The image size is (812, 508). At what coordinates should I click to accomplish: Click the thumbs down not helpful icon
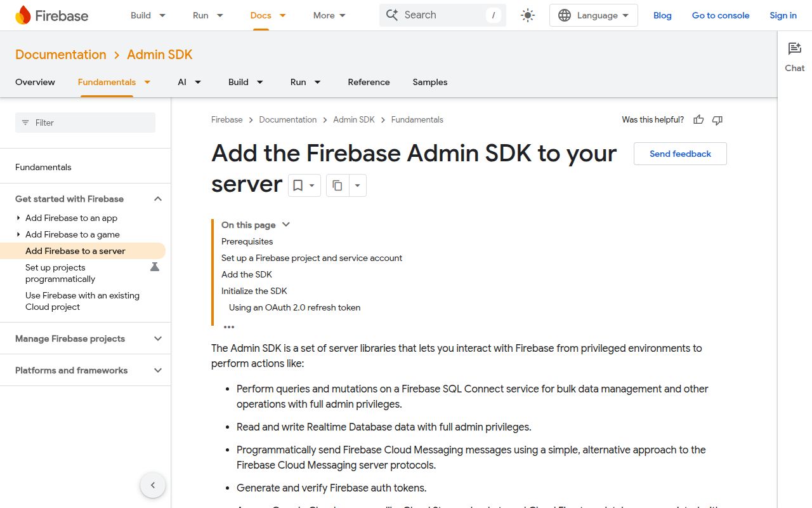(x=717, y=119)
